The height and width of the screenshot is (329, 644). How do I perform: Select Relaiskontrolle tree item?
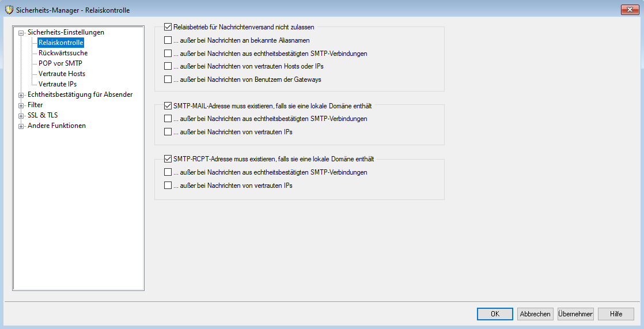click(60, 43)
